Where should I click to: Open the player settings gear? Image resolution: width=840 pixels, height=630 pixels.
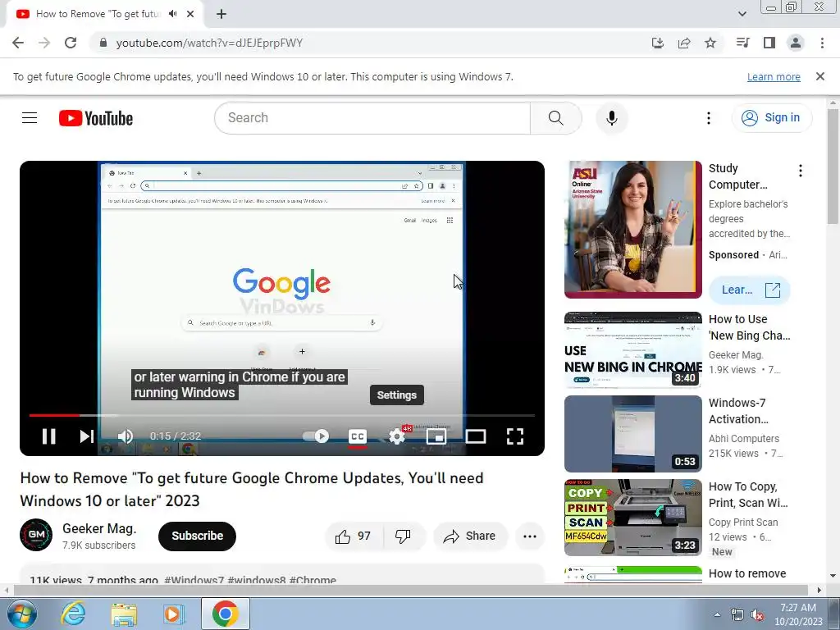(x=397, y=436)
